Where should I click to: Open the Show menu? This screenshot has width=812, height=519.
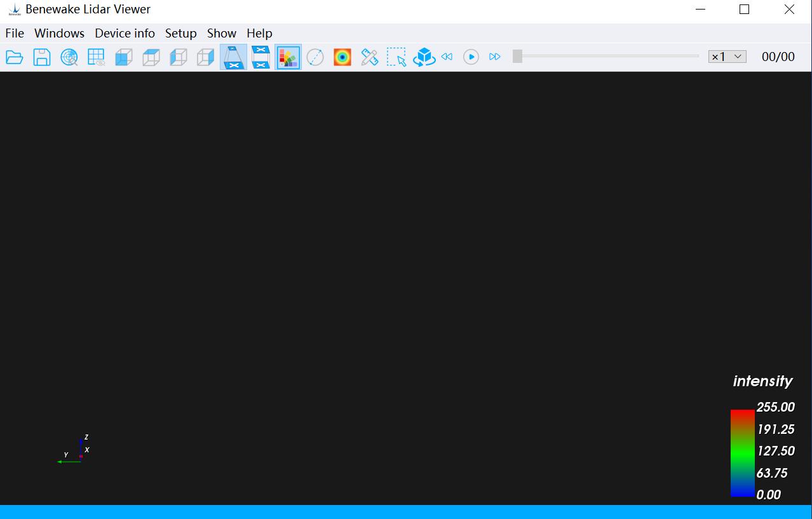(222, 33)
